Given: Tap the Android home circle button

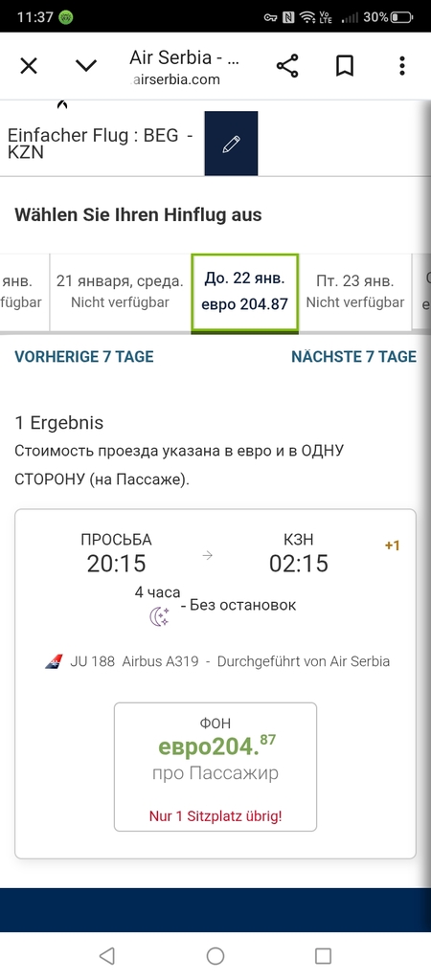Looking at the screenshot, I should click(215, 955).
